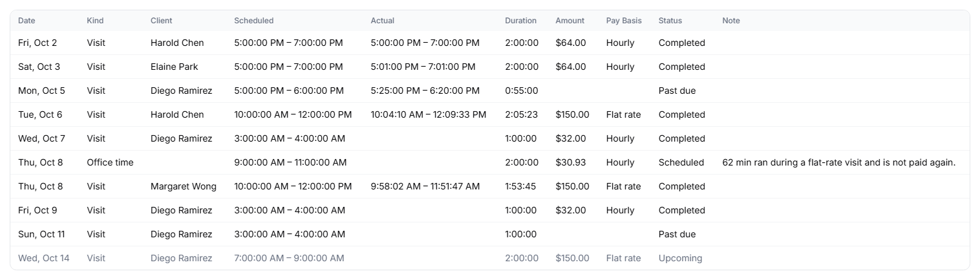Viewport: 980px width, 280px height.
Task: Click the 0:55:00 duration value
Action: click(x=522, y=91)
